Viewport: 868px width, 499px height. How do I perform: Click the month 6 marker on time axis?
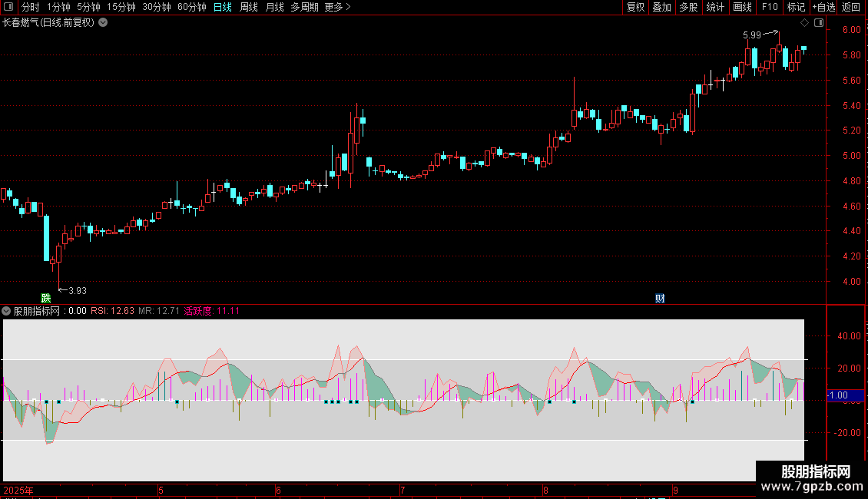tap(278, 490)
